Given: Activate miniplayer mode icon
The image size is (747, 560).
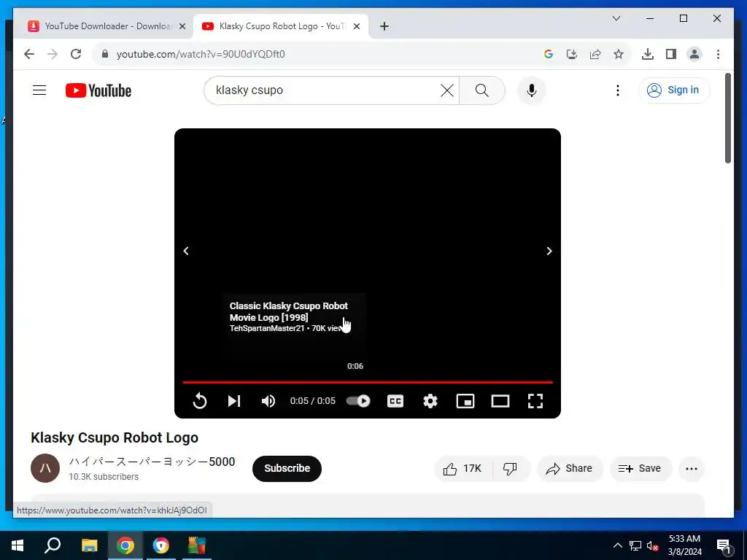Looking at the screenshot, I should [465, 401].
